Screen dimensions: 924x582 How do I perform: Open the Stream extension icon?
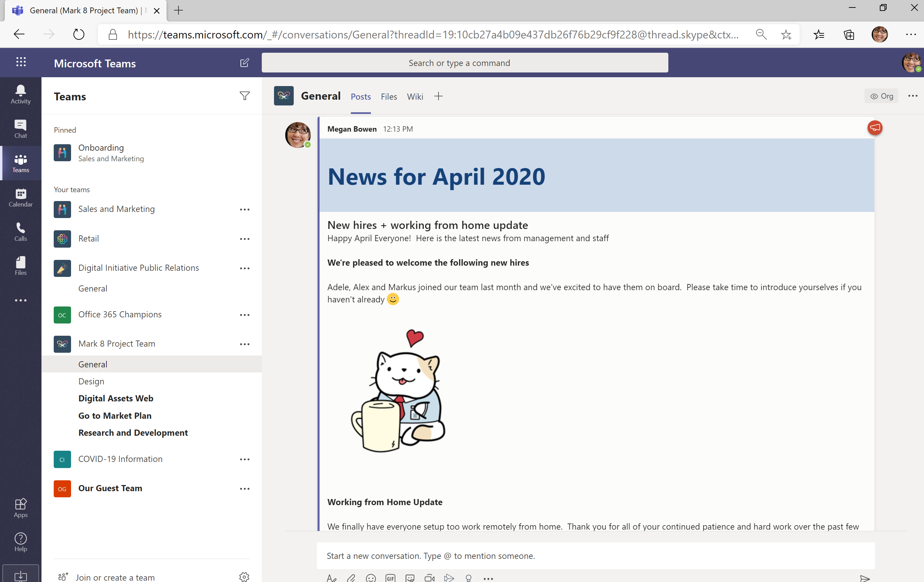click(x=449, y=578)
